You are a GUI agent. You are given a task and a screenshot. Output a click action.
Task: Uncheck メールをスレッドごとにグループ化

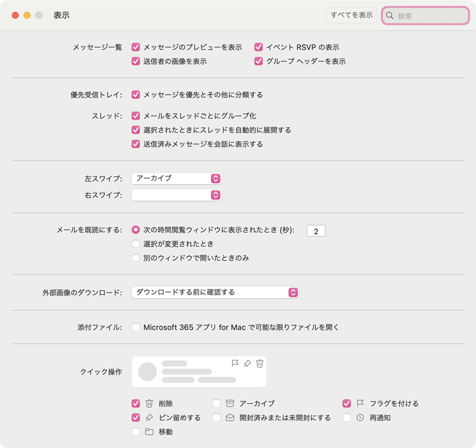point(136,116)
